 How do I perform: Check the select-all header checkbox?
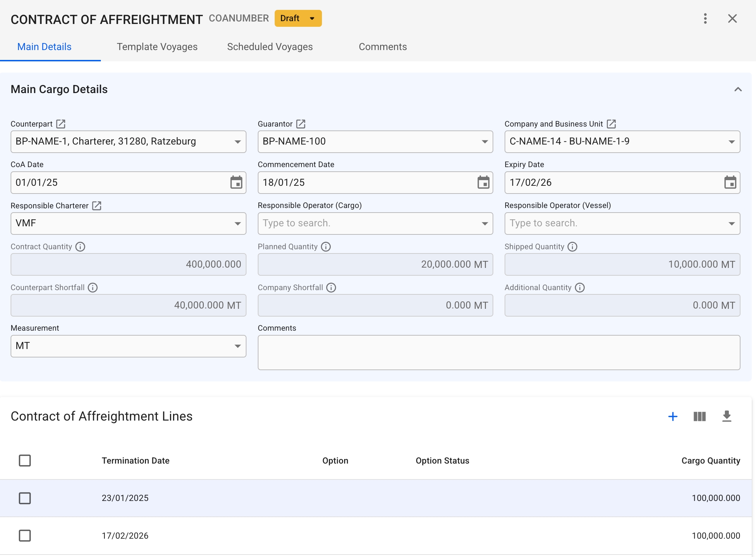[25, 460]
